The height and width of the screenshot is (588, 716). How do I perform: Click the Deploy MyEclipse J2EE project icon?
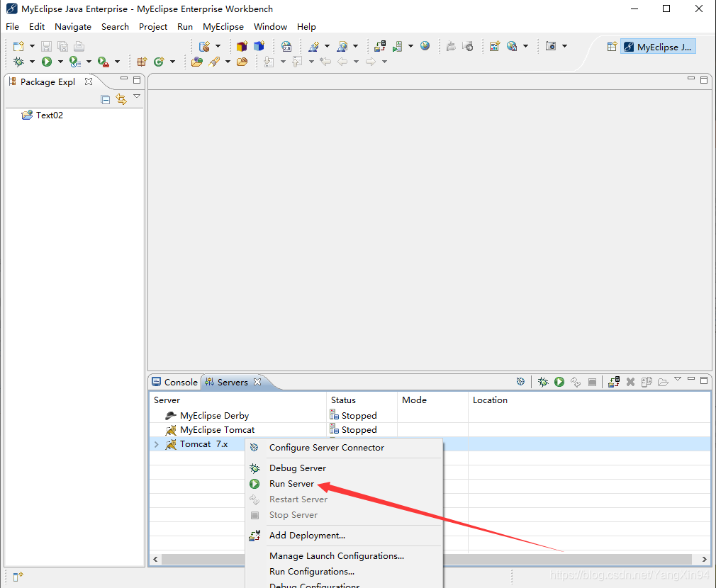pyautogui.click(x=380, y=46)
